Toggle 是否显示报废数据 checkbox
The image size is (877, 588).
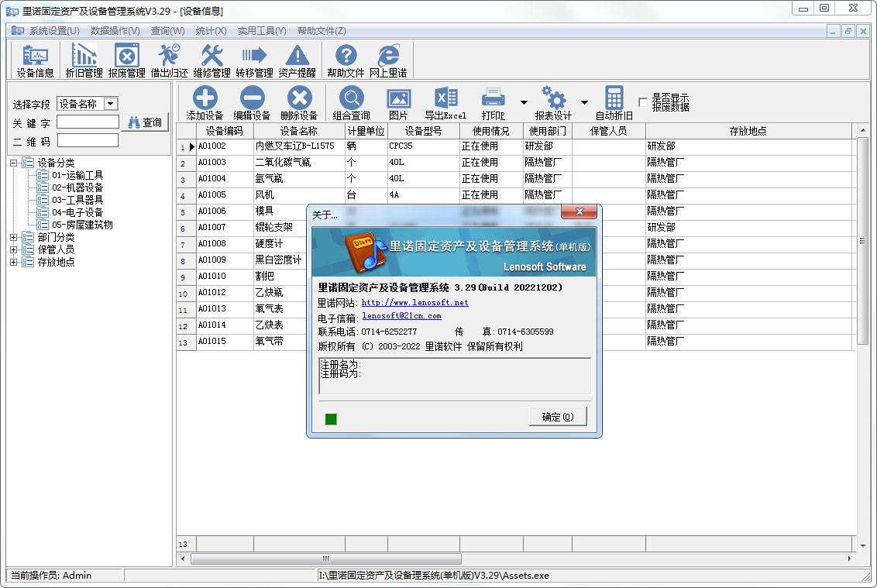pos(643,102)
